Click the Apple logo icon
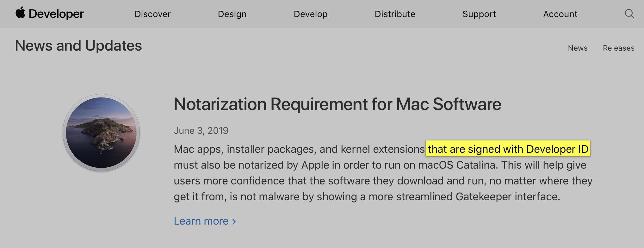 (x=21, y=13)
